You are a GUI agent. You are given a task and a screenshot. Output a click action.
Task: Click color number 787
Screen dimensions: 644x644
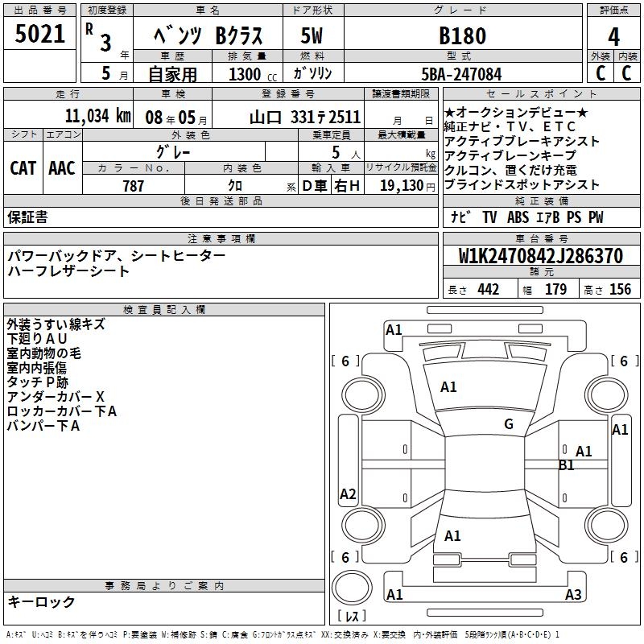[134, 186]
